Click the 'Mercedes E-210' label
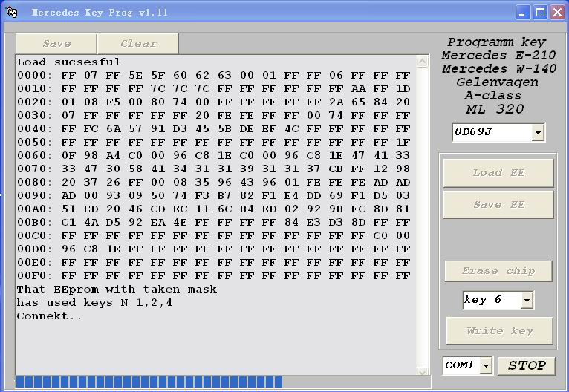The height and width of the screenshot is (392, 569). click(x=498, y=55)
